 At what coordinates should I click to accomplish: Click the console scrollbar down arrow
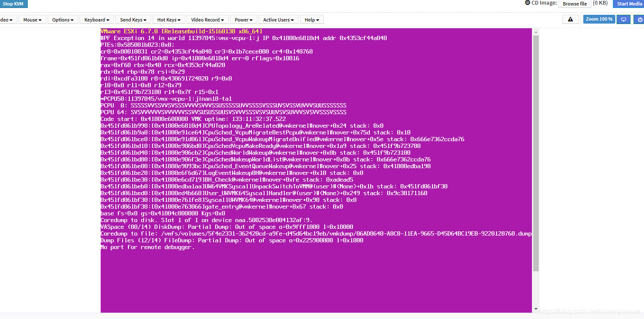coord(536,309)
